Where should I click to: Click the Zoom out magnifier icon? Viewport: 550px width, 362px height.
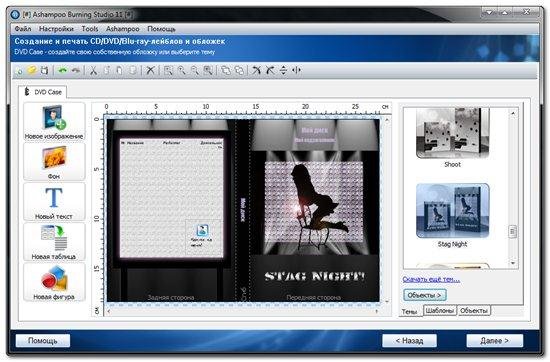195,71
